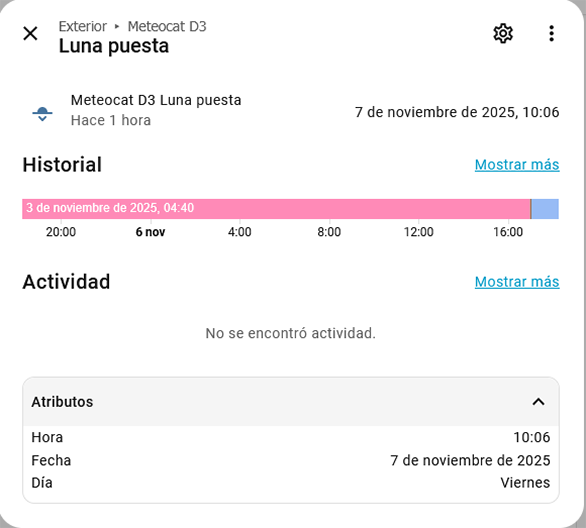
Task: Click the Hora attribute value 10:06
Action: pyautogui.click(x=531, y=437)
